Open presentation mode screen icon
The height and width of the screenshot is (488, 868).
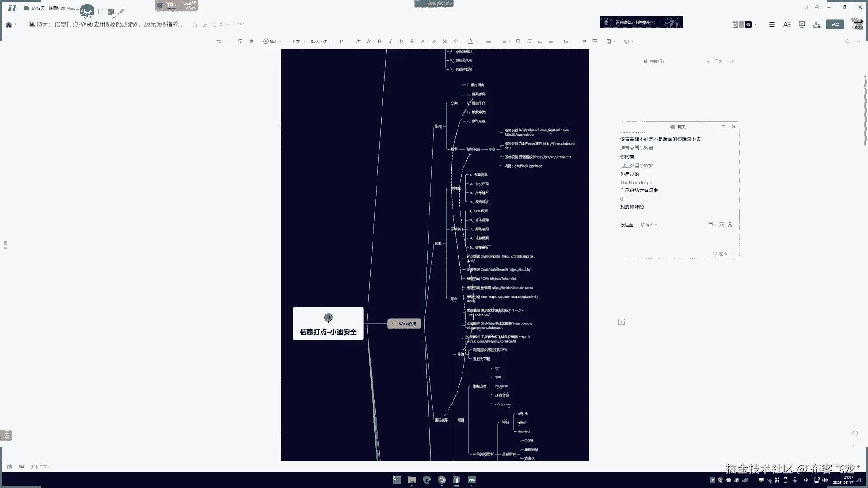point(802,24)
